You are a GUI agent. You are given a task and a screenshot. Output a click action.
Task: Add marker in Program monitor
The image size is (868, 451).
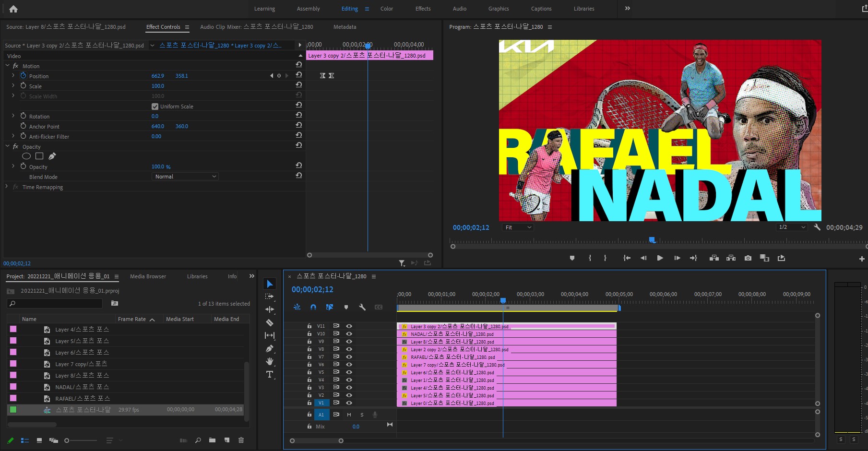pos(572,258)
